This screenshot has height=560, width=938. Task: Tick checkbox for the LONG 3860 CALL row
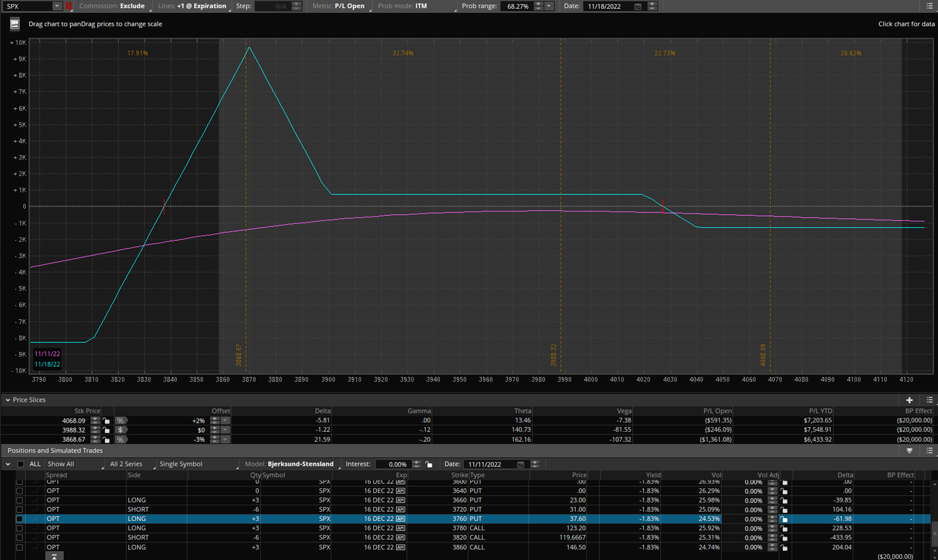[x=20, y=547]
